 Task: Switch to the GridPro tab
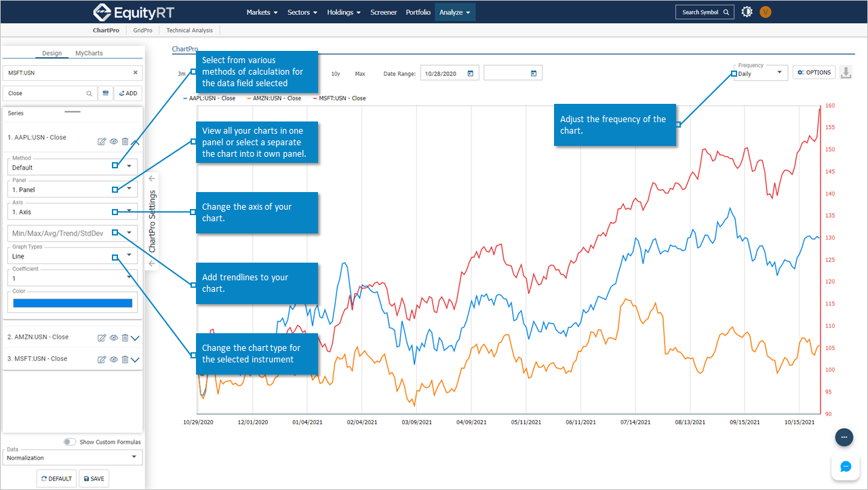click(x=142, y=31)
